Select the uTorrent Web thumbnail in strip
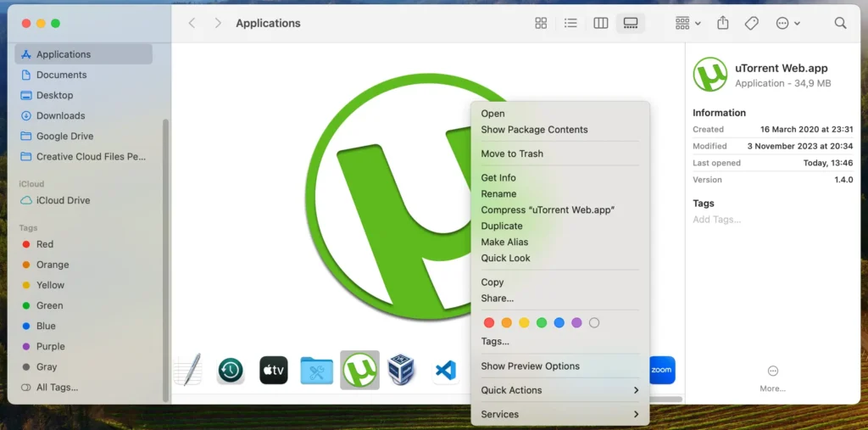 pyautogui.click(x=359, y=370)
